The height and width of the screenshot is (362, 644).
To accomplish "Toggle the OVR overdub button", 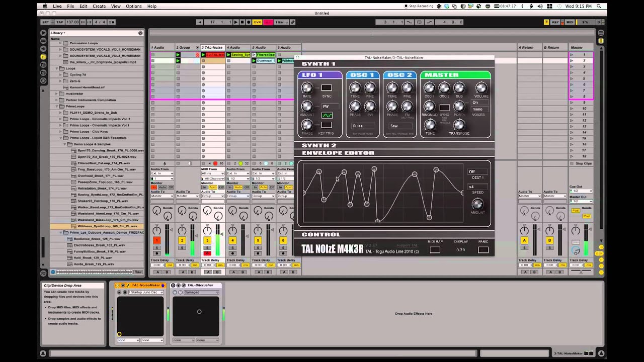I will (257, 22).
